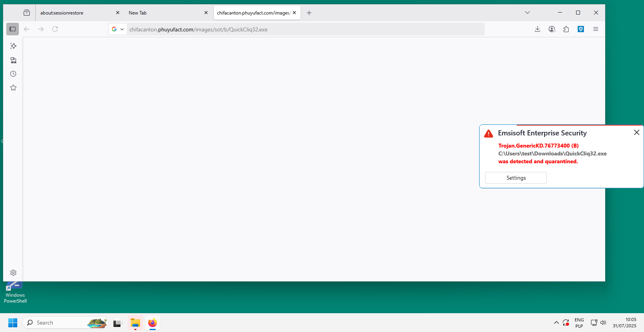Toggle the Firefox sidebar button
Screen dimensions: 644x332
(x=13, y=29)
